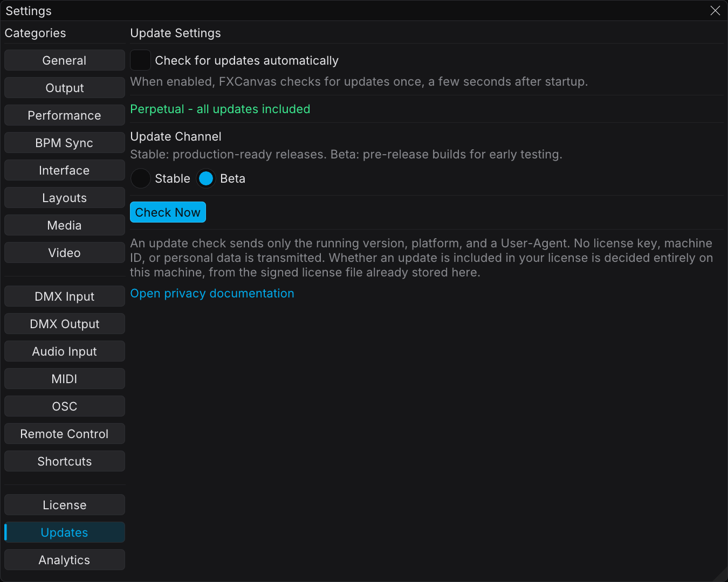The width and height of the screenshot is (728, 582).
Task: Go to the Interface category
Action: (65, 170)
